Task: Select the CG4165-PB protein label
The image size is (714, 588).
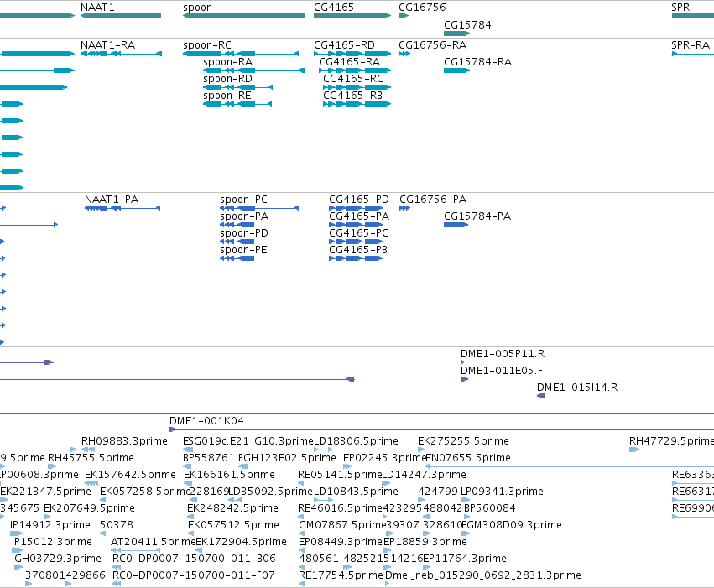Action: 358,250
